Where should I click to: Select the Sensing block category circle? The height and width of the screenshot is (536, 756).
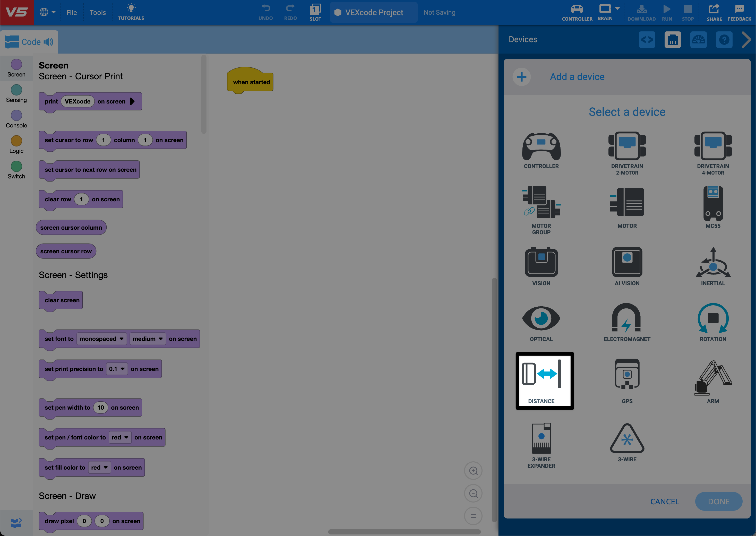tap(16, 90)
